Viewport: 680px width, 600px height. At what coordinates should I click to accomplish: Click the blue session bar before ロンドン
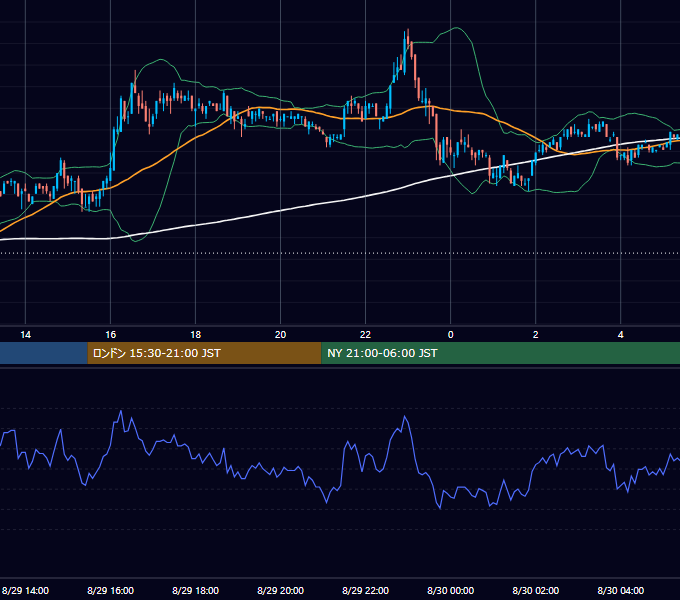click(44, 353)
